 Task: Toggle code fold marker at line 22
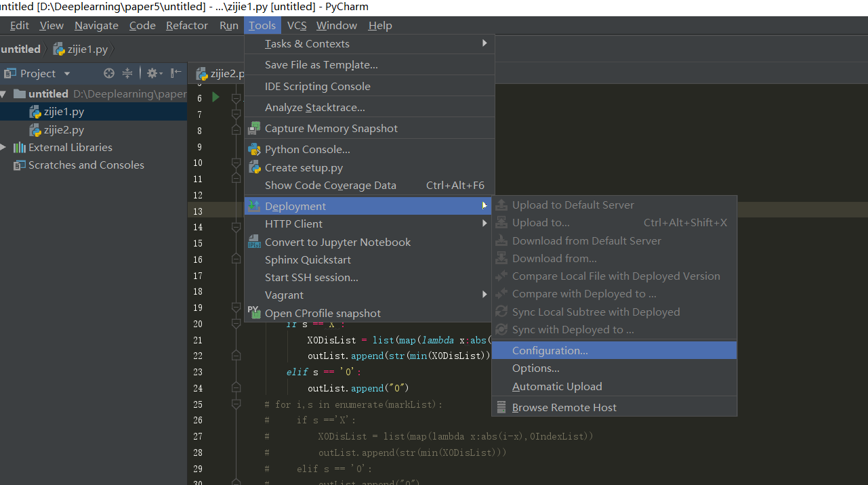(x=236, y=356)
